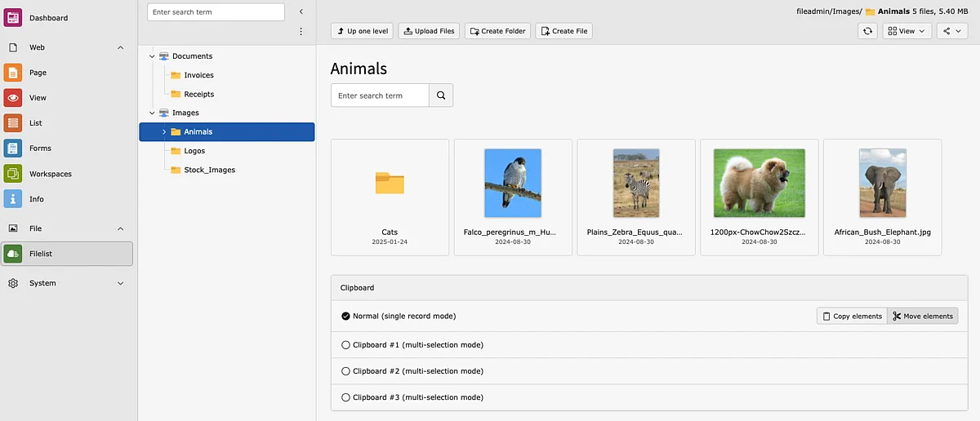Select Clipboard #3 multi-selection mode
Screen dimensions: 980x421
click(x=345, y=397)
